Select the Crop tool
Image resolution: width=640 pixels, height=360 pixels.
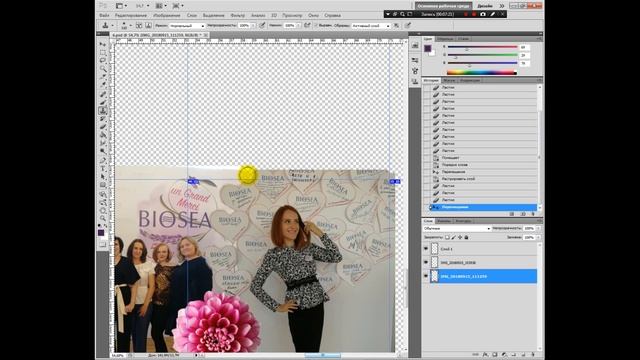102,77
